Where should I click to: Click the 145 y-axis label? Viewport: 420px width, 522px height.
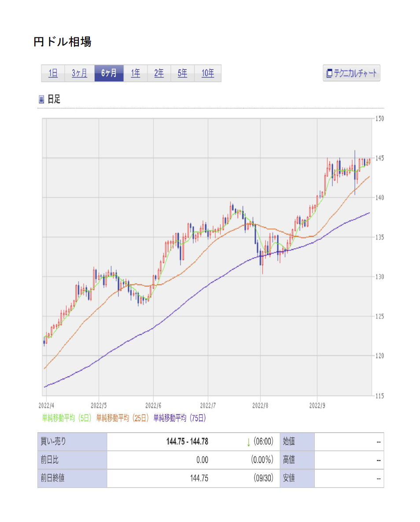pos(379,158)
